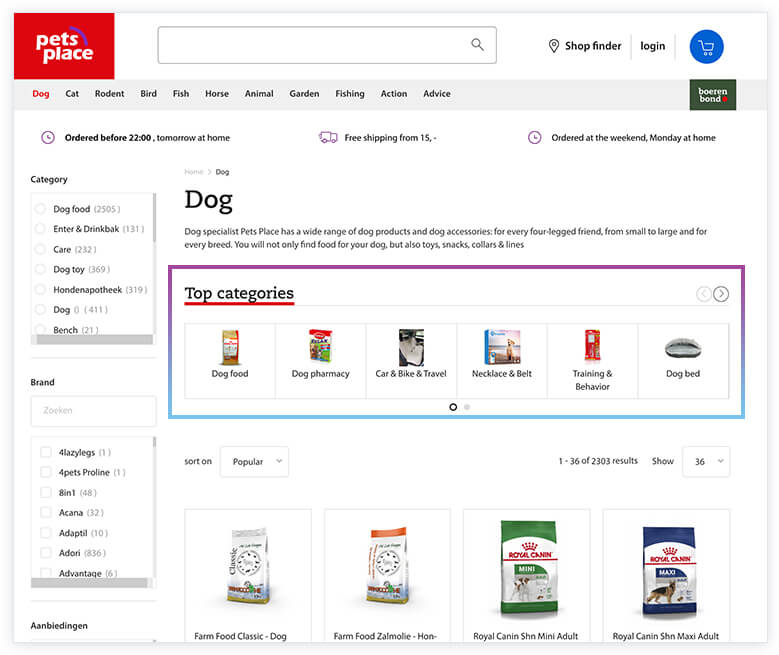This screenshot has height=655, width=779.
Task: Open the Dog bed category image
Action: [x=683, y=346]
